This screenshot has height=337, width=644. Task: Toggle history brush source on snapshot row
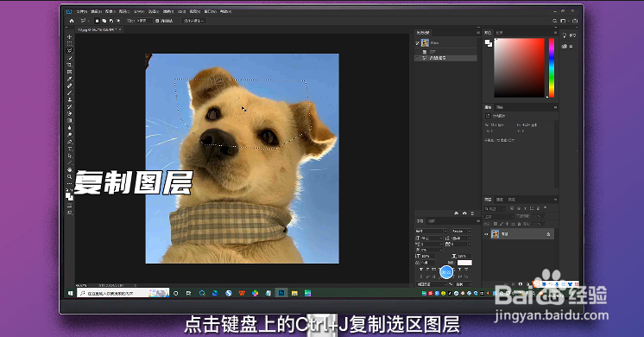tap(418, 42)
